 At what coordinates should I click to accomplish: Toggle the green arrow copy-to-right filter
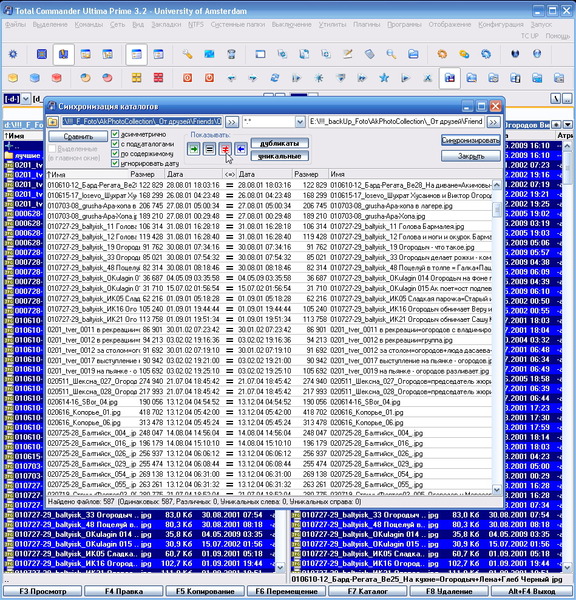[x=194, y=149]
